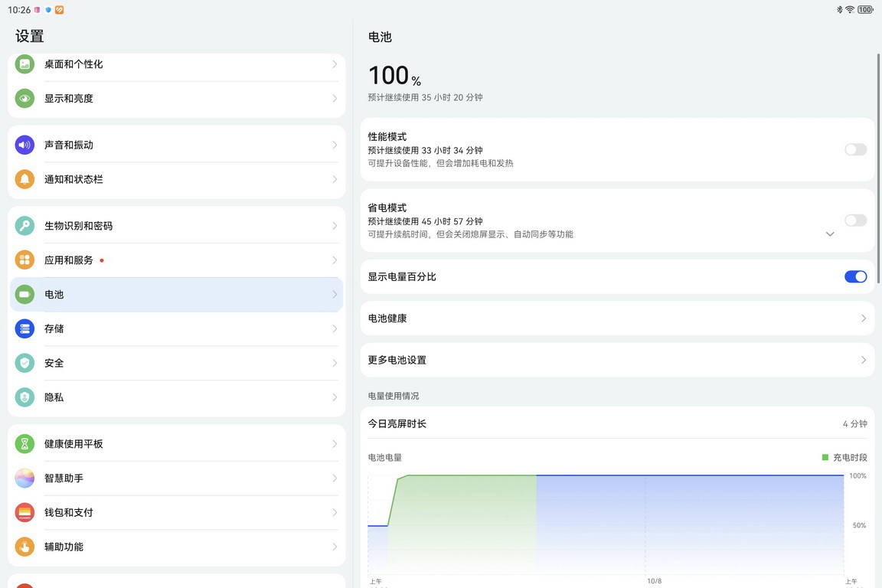The width and height of the screenshot is (882, 588).
Task: Open the 生物识别和密码 settings entry
Action: pos(176,226)
